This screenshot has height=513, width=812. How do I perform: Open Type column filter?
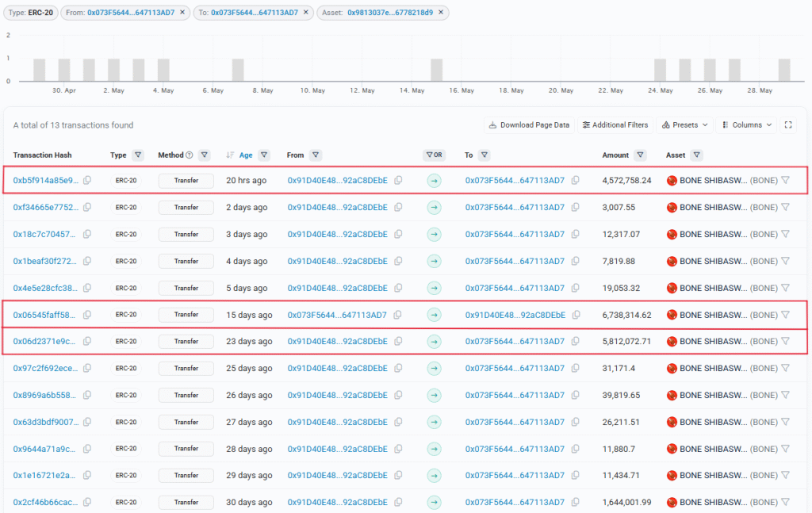(138, 155)
